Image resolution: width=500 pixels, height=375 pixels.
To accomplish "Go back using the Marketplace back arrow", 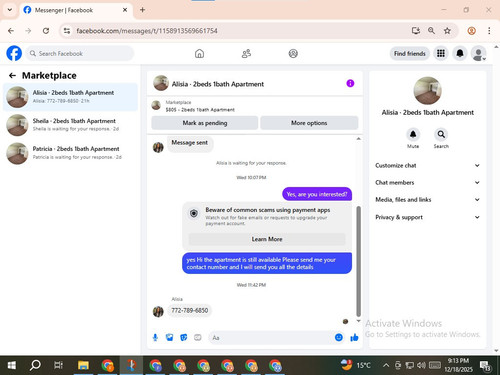I will tap(12, 76).
